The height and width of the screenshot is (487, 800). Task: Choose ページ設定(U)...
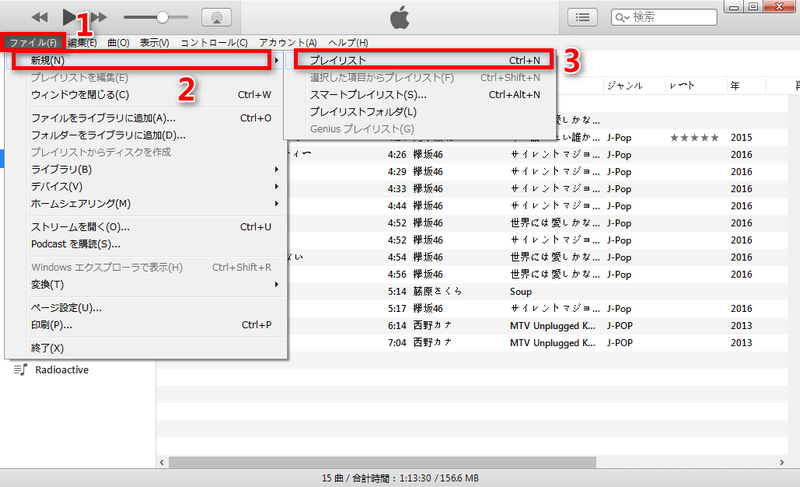145,308
